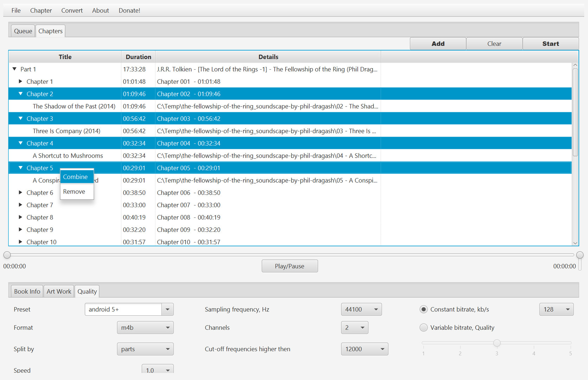Click the chapter list scrollbar down arrow

point(575,243)
